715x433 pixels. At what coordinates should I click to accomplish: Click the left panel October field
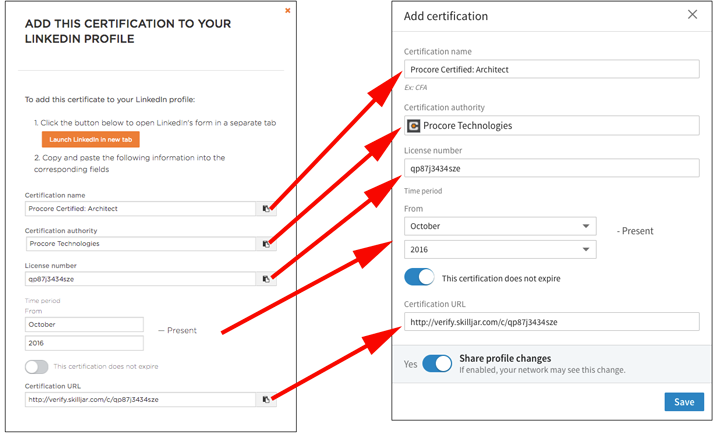[85, 325]
